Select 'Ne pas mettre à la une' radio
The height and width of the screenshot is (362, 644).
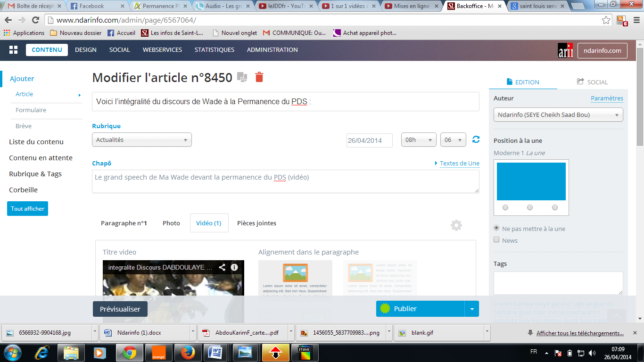pyautogui.click(x=496, y=228)
